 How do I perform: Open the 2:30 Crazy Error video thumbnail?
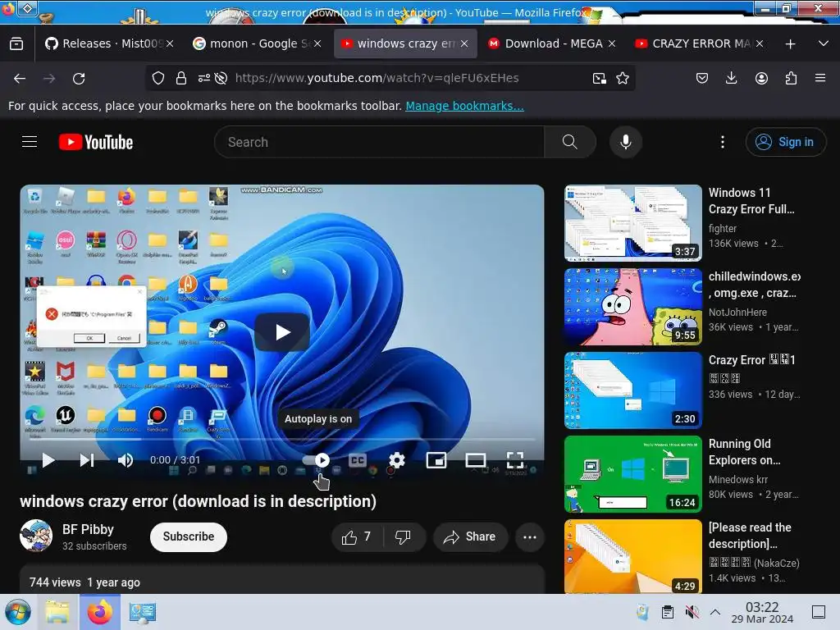[x=633, y=390]
